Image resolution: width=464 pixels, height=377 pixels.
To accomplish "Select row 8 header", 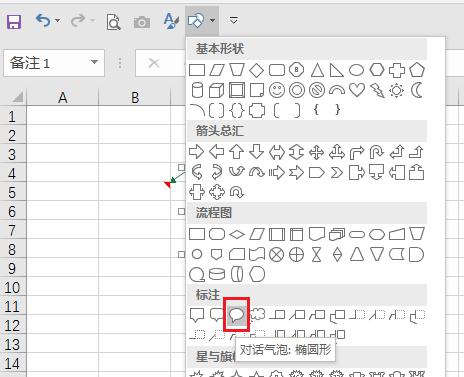I will [x=12, y=250].
